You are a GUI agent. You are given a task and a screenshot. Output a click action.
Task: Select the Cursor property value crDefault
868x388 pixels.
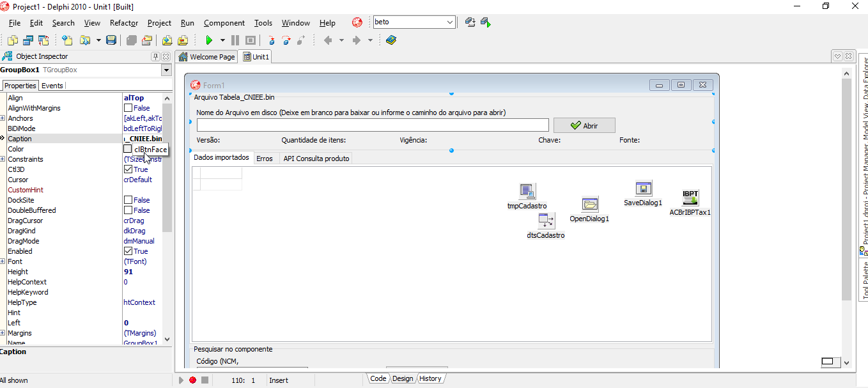tap(137, 180)
